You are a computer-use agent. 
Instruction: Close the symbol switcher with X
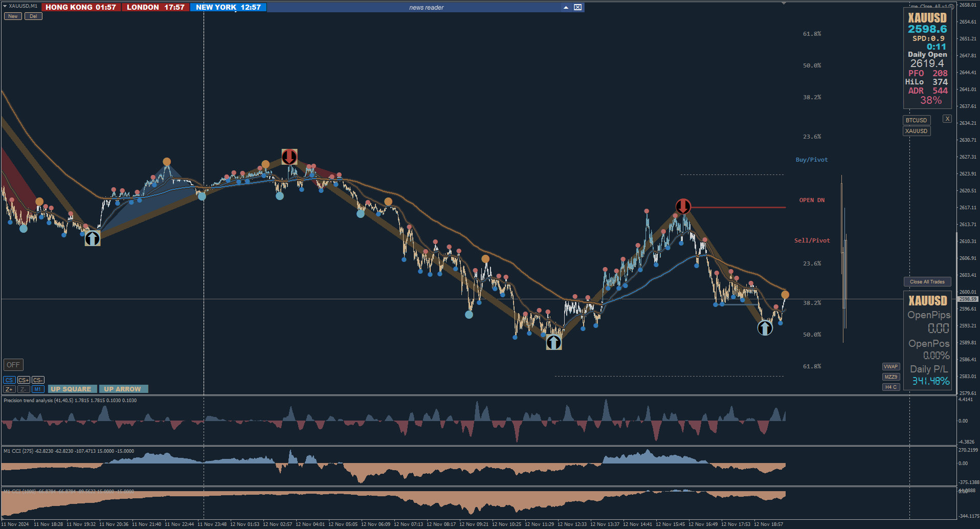(x=947, y=119)
